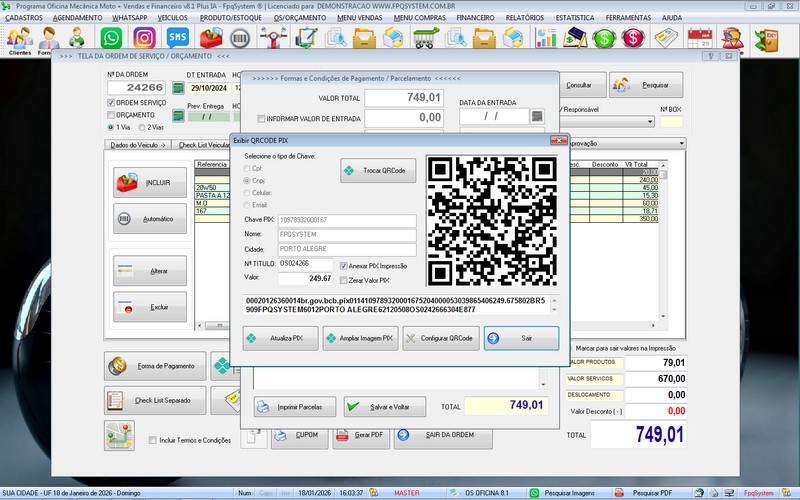This screenshot has width=800, height=500.
Task: Check the Informar Valor de Entrada box
Action: coord(262,118)
